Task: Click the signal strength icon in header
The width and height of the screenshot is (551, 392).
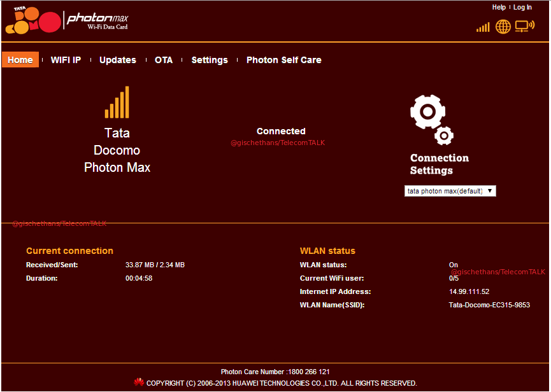Action: pos(483,27)
